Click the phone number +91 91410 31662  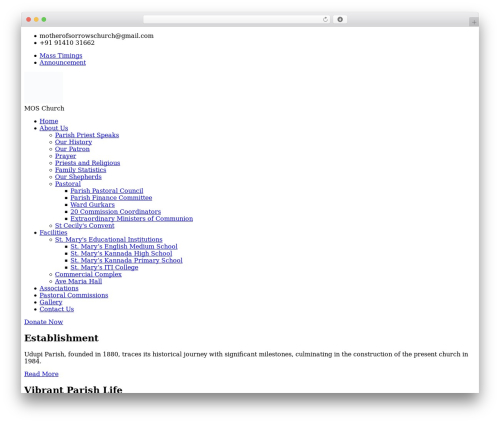[67, 43]
